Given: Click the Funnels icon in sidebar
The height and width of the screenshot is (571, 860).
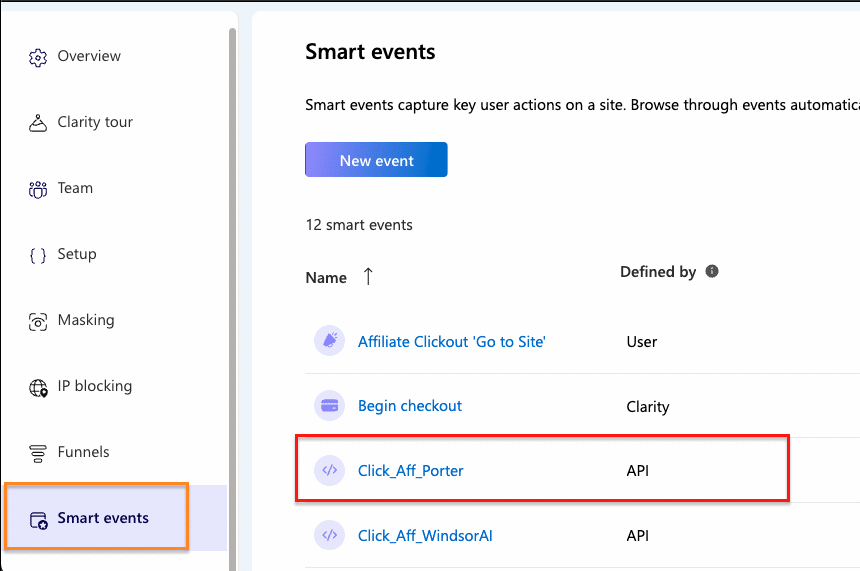Looking at the screenshot, I should tap(38, 453).
